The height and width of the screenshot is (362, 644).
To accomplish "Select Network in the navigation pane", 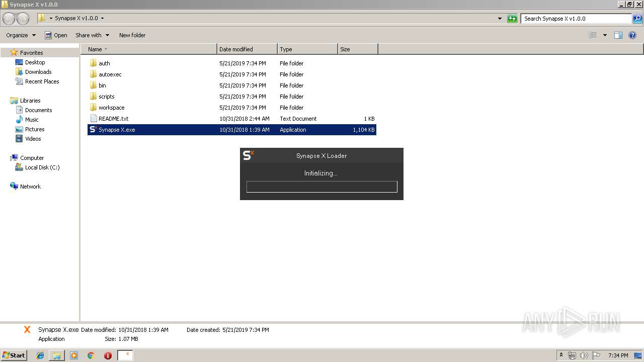I will coord(30,187).
